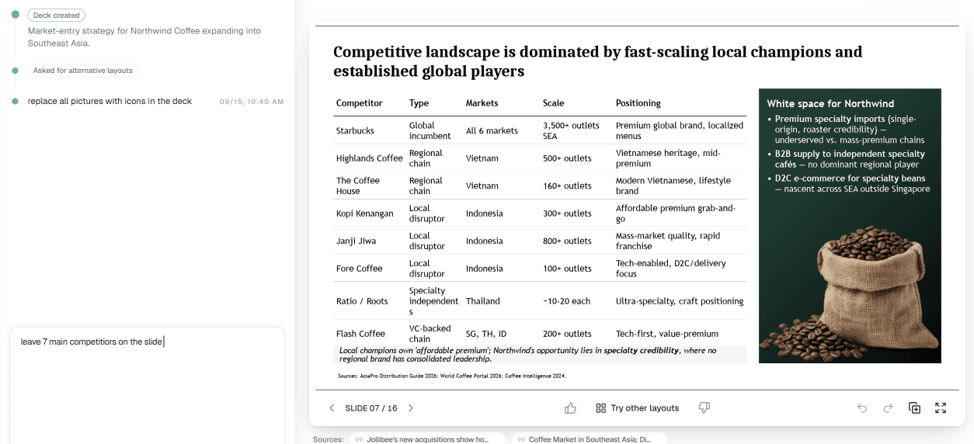Click the redo arrow icon
Image resolution: width=974 pixels, height=444 pixels.
click(x=888, y=408)
